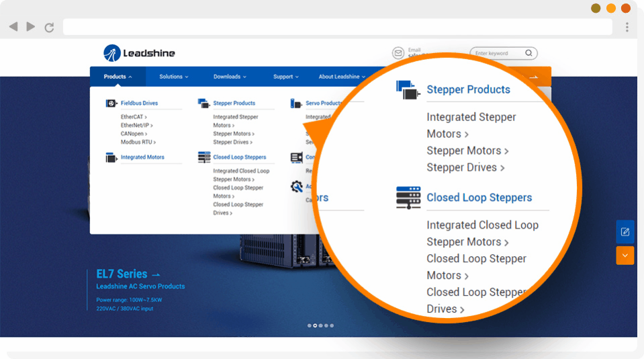Select Stepper Motors in unmagnified menu
Screen dimensions: 644x359
(233, 134)
